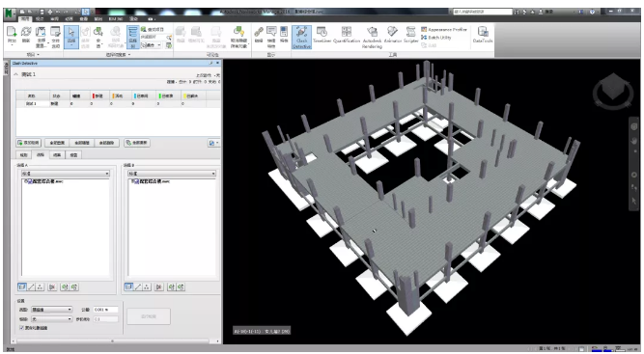
Task: Open the Clash Detective tool in ribbon
Action: click(301, 37)
